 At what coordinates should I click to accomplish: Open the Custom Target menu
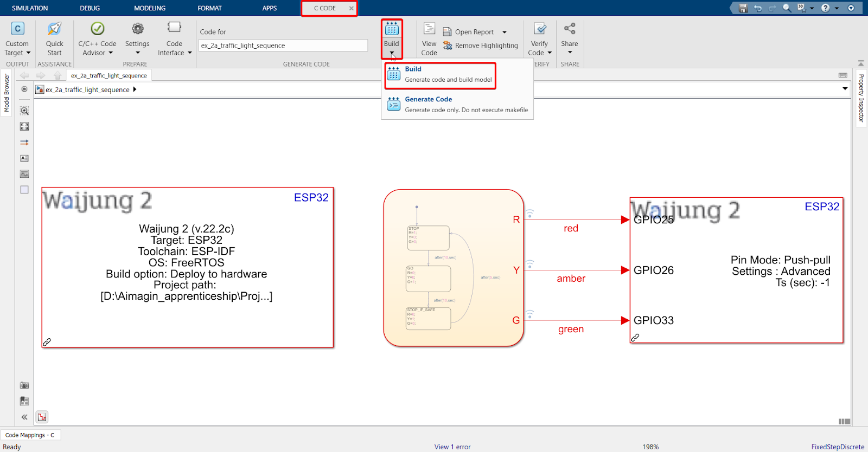coord(17,39)
